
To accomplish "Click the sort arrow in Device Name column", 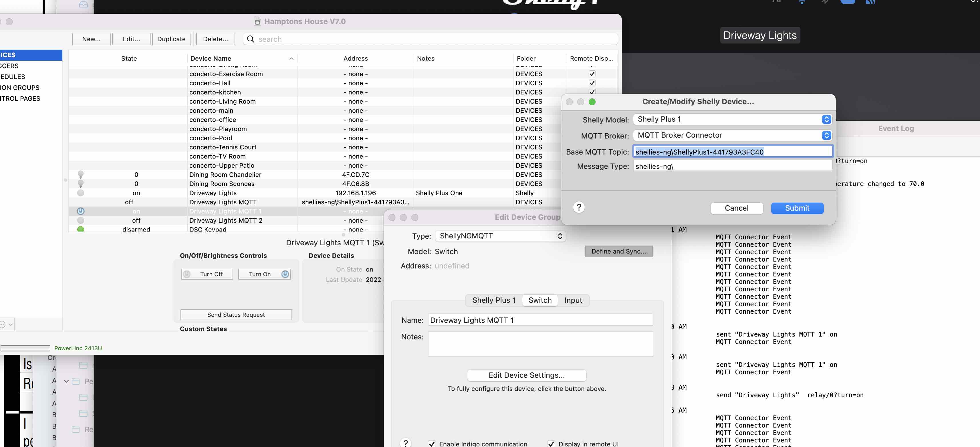I will (291, 59).
